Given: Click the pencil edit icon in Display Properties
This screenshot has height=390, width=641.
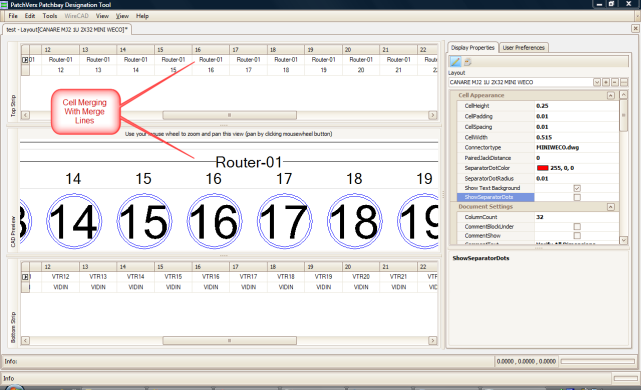Looking at the screenshot, I should (455, 62).
